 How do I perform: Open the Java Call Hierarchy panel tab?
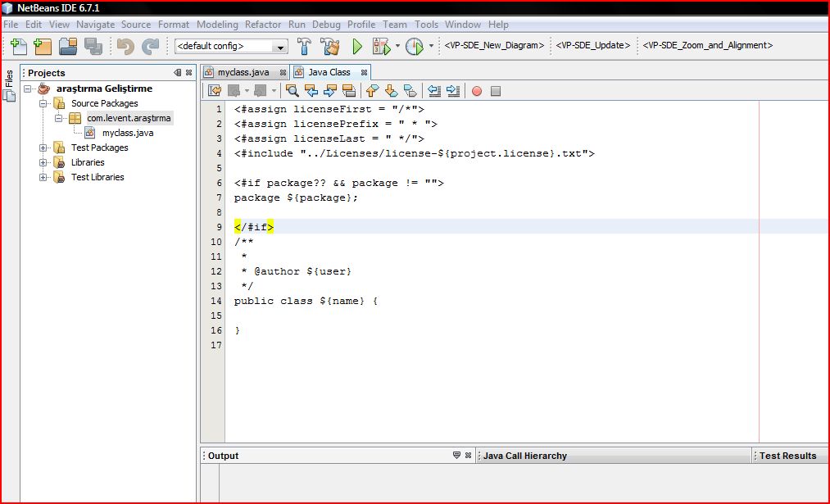[524, 456]
